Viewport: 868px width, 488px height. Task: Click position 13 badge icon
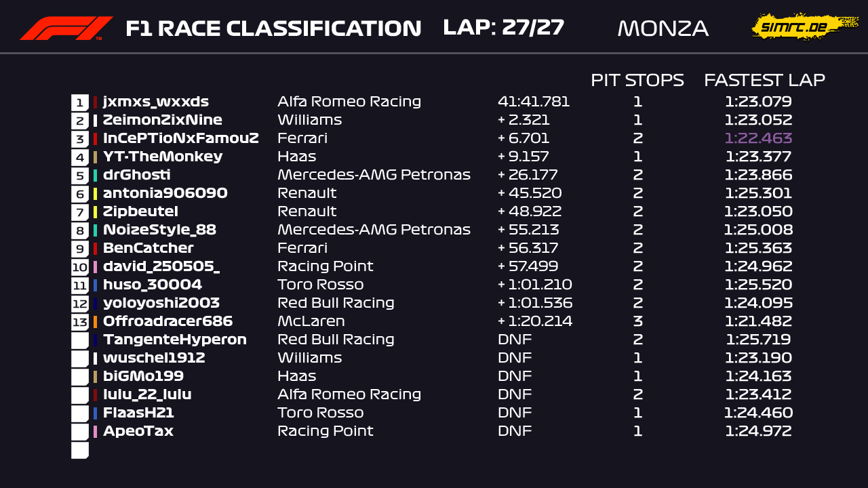tap(80, 322)
